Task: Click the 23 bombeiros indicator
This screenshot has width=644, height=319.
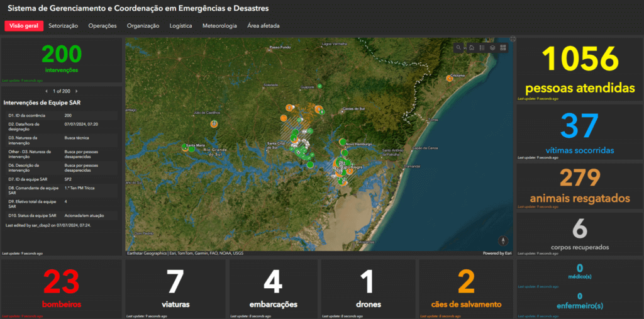Action: point(62,289)
